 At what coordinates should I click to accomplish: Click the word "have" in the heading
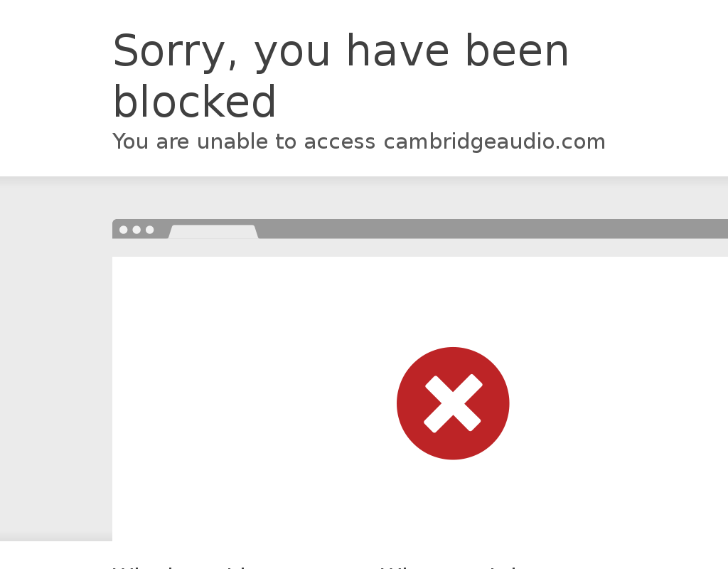[398, 51]
